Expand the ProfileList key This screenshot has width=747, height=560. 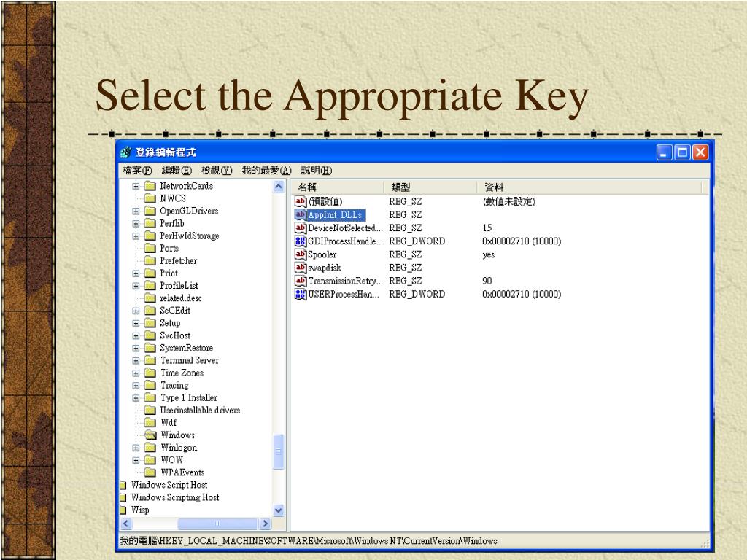point(136,286)
